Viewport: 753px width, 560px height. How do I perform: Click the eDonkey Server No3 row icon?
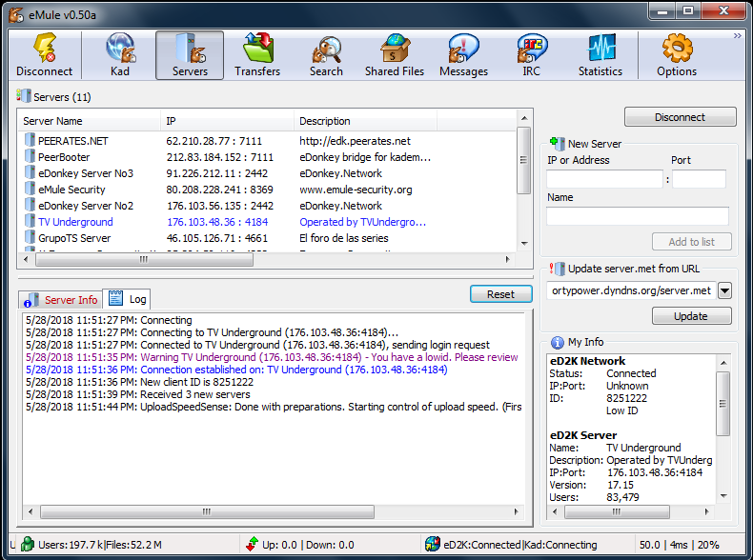pyautogui.click(x=30, y=173)
